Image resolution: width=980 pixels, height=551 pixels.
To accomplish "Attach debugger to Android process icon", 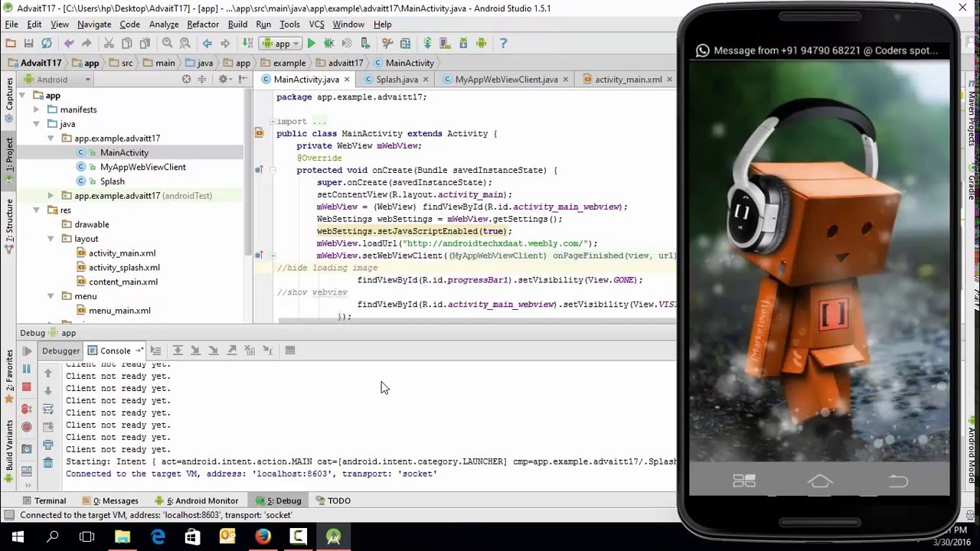I will click(365, 44).
